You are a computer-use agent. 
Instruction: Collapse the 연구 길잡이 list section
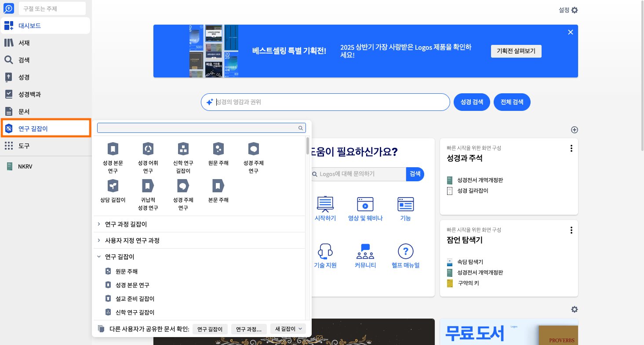200,257
